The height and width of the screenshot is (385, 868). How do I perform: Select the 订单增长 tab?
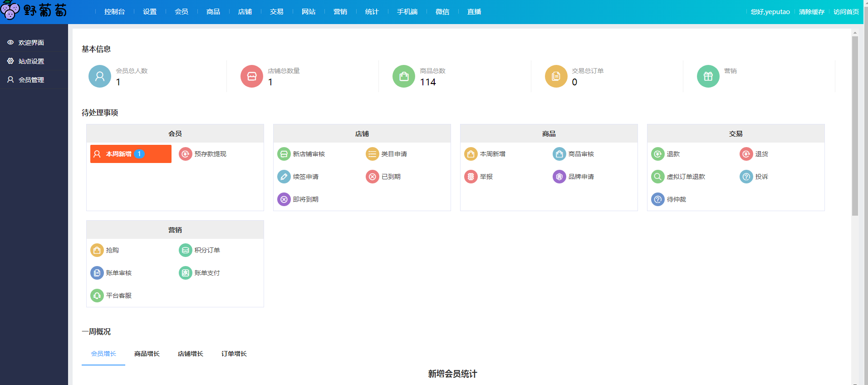coord(234,354)
